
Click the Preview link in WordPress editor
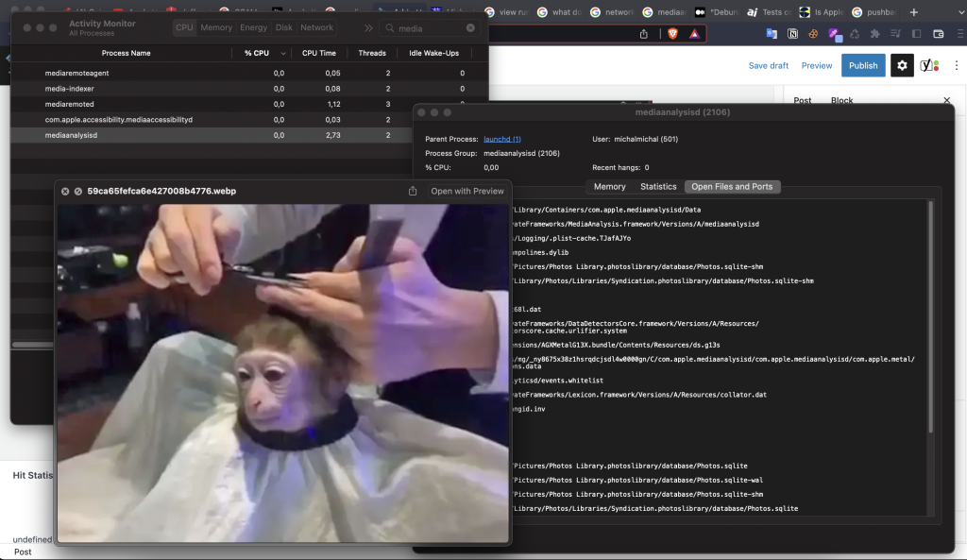coord(817,65)
